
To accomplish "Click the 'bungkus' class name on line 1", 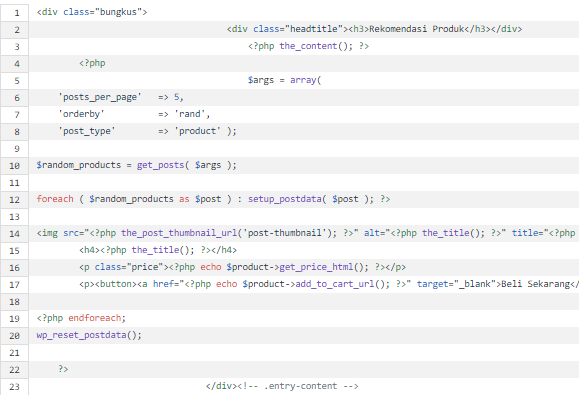I will tap(118, 12).
